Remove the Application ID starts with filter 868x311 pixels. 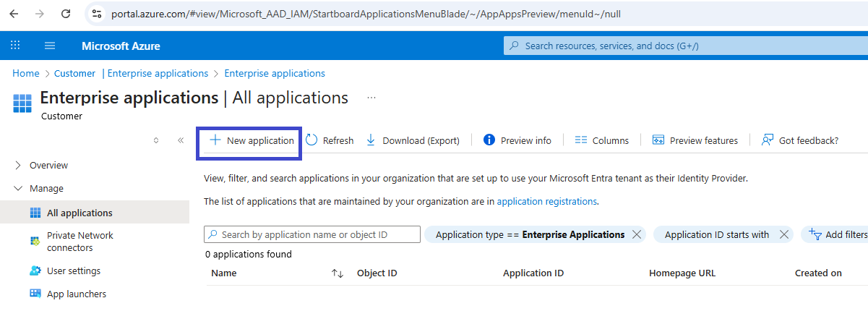(x=784, y=234)
